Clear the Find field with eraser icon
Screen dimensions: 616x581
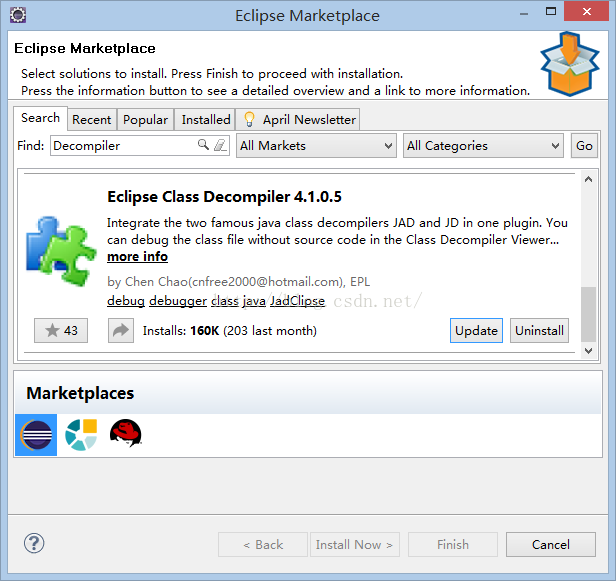[x=220, y=145]
